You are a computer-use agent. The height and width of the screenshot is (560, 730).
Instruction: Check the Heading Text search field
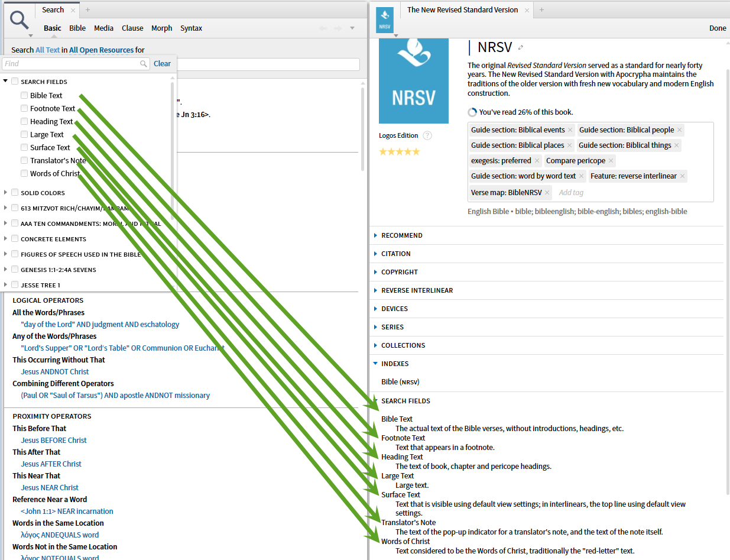click(24, 121)
